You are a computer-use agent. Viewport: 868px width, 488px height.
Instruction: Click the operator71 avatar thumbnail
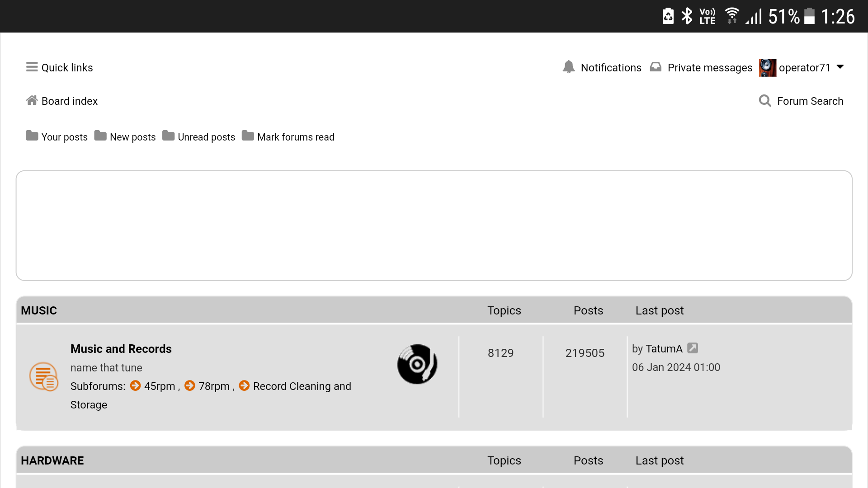click(x=767, y=68)
